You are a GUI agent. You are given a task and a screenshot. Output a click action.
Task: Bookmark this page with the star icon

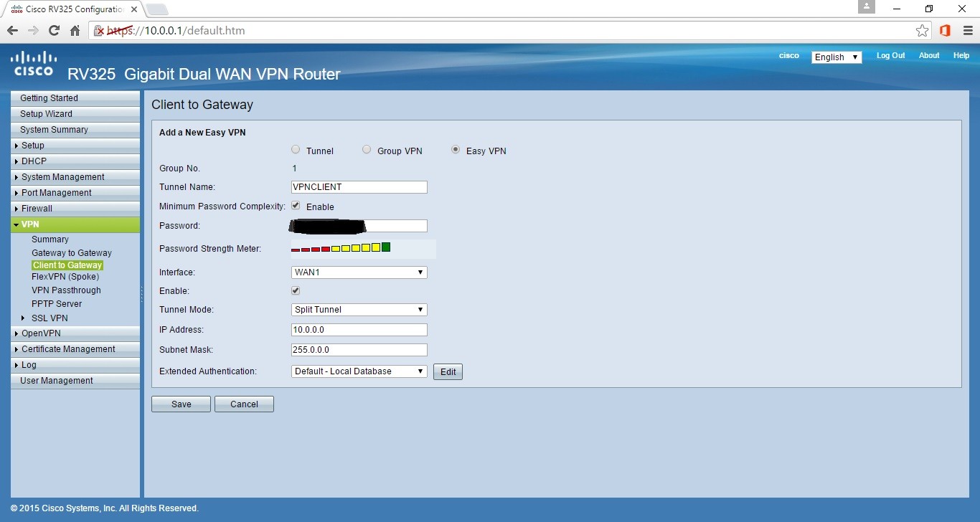[923, 31]
